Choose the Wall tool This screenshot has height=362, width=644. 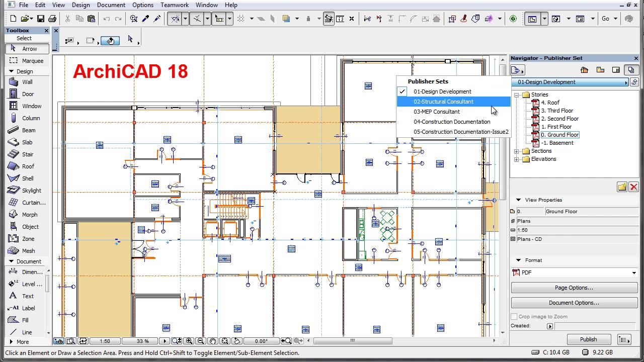[28, 82]
